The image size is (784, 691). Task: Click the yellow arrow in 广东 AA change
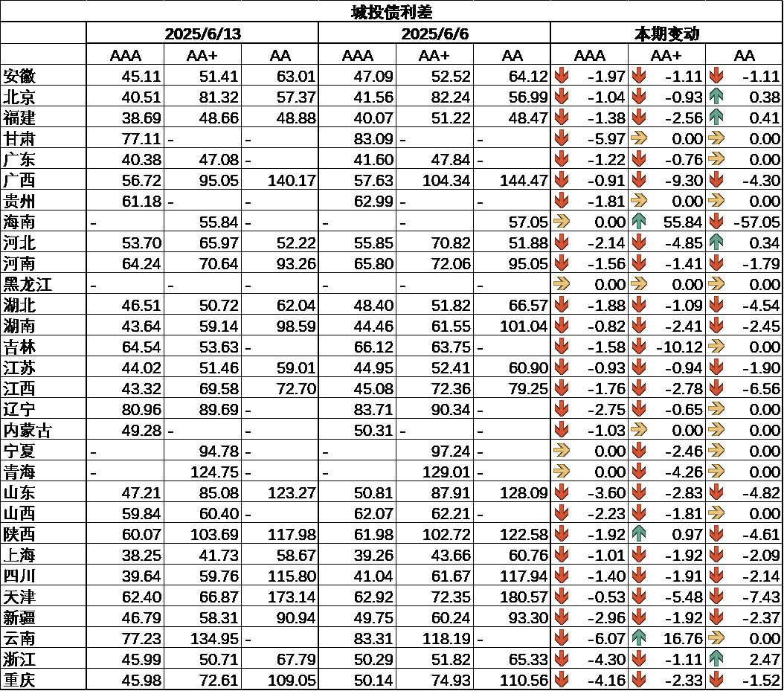tap(716, 159)
